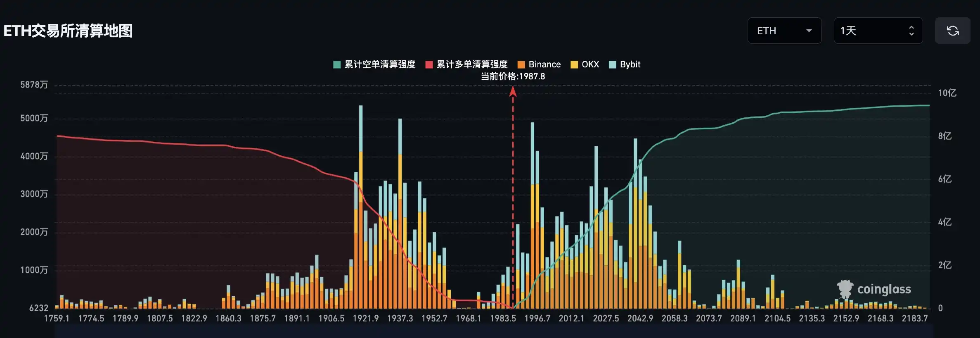The height and width of the screenshot is (338, 980).
Task: Toggle Binance series via its legend label
Action: 544,64
